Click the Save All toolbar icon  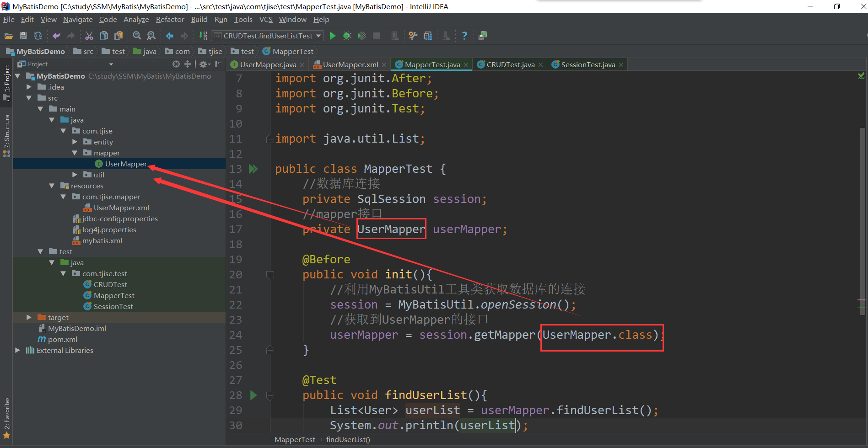tap(23, 36)
